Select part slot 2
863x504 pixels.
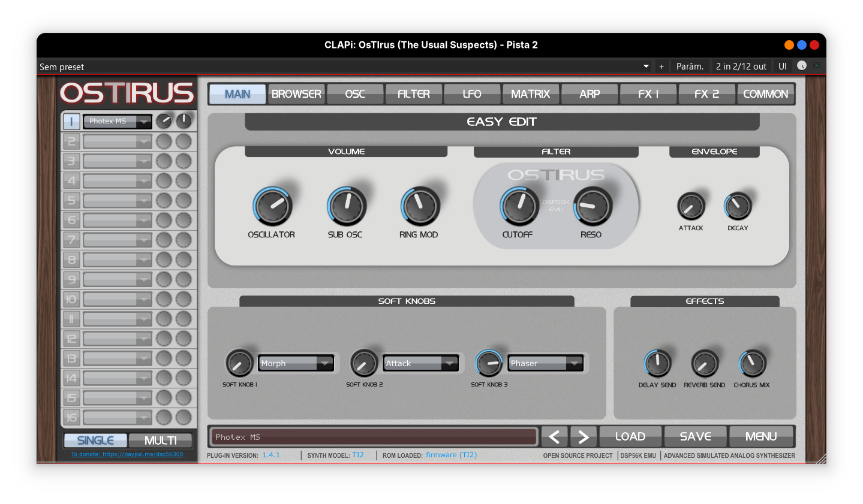click(71, 141)
